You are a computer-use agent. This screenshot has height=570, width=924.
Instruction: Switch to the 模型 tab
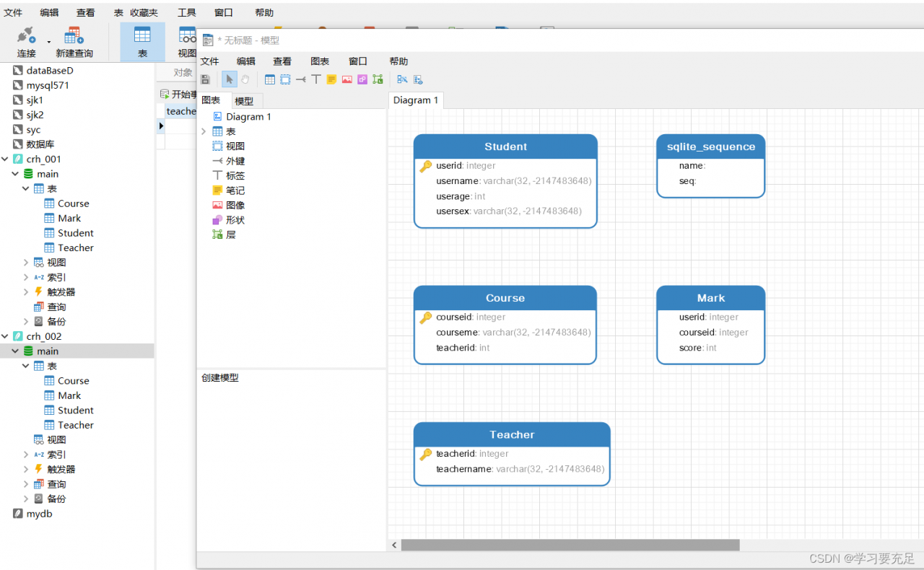[244, 101]
